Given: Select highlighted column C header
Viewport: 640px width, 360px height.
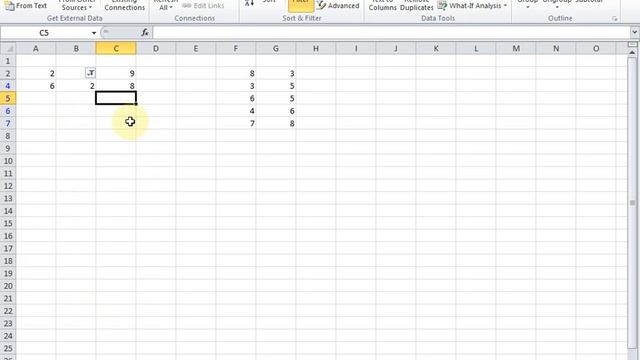Looking at the screenshot, I should (x=116, y=49).
